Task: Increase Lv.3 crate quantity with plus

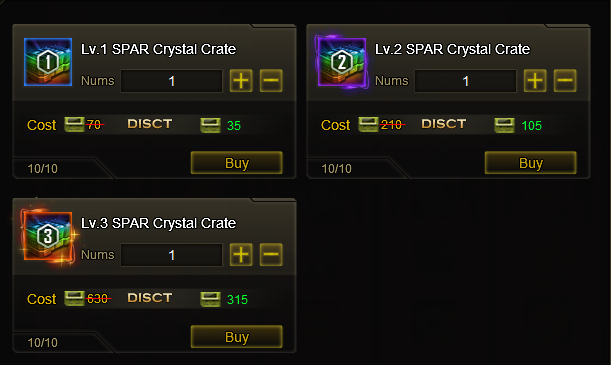Action: point(241,255)
